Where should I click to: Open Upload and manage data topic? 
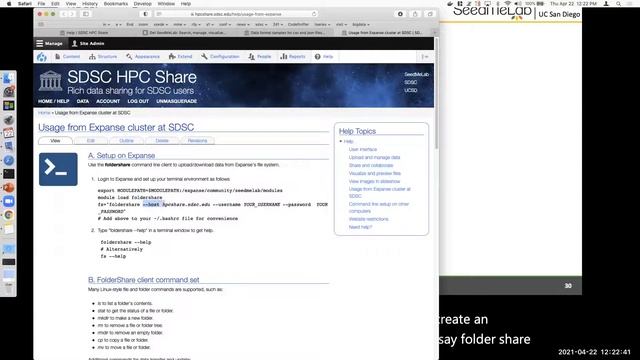tap(374, 158)
